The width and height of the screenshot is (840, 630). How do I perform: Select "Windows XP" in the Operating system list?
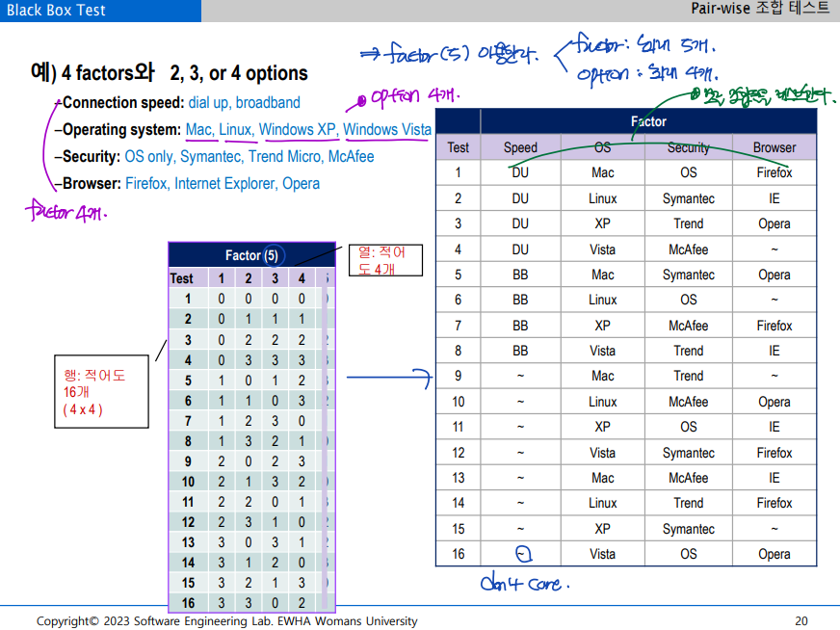click(x=298, y=129)
